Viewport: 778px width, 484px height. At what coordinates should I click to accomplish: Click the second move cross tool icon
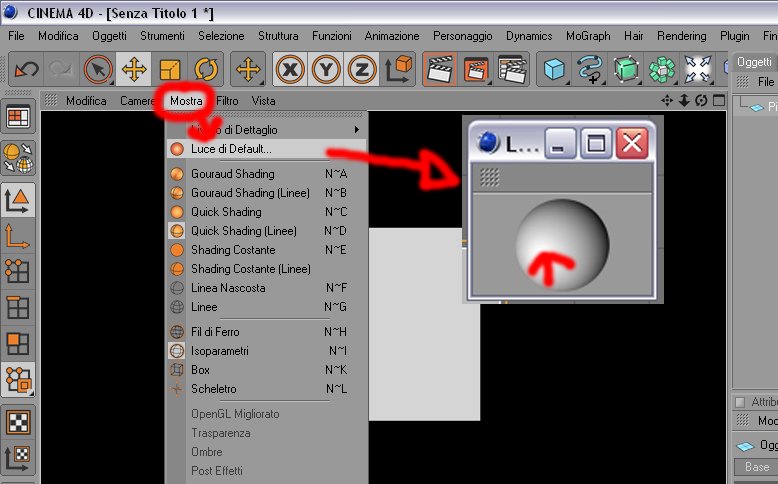click(x=248, y=69)
